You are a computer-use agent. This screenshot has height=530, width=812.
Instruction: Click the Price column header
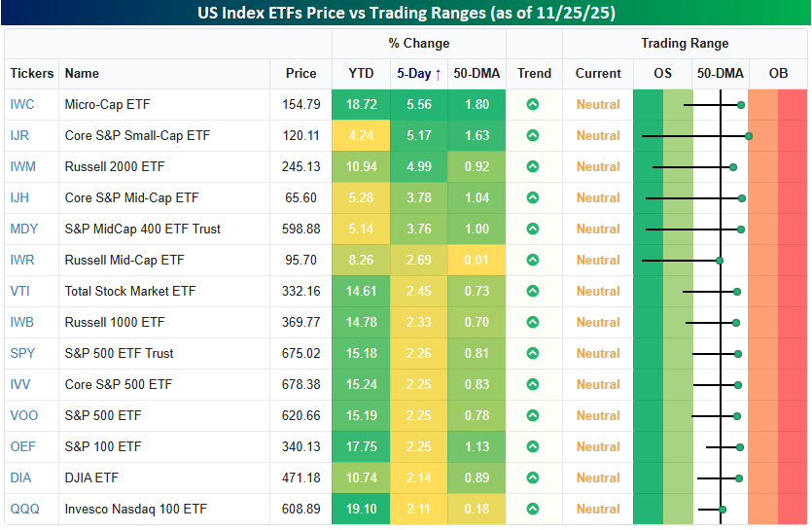[300, 74]
